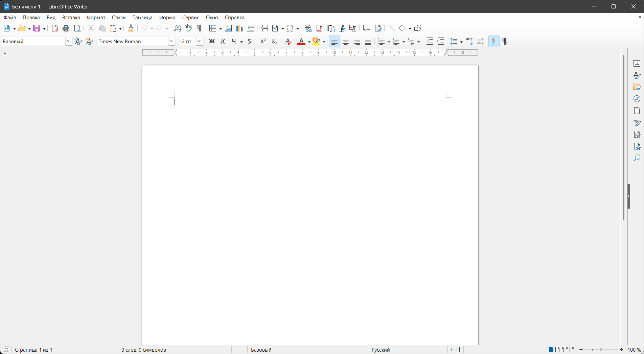Click the 100 % zoom level
Image resolution: width=644 pixels, height=354 pixels.
point(635,350)
